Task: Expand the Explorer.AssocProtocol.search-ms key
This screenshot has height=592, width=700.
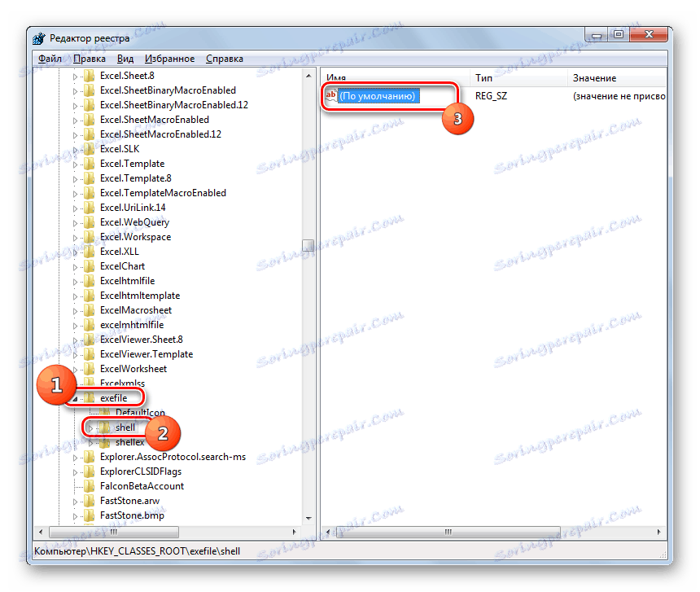Action: tap(75, 458)
